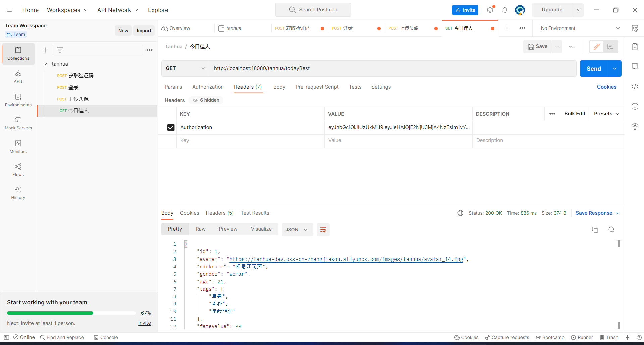Image resolution: width=644 pixels, height=345 pixels.
Task: Click the New button
Action: (x=123, y=31)
